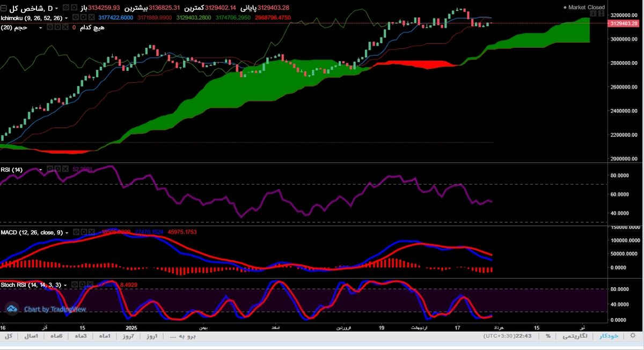The height and width of the screenshot is (350, 644).
Task: Expand the Ichimoku (9, 26, 52, 26) dropdown arrow
Action: coord(66,18)
